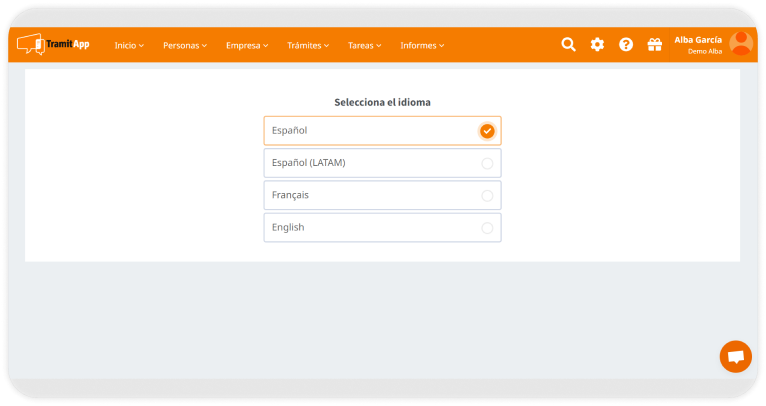Viewport: 766px width, 406px height.
Task: Open the Informes menu
Action: coord(422,45)
